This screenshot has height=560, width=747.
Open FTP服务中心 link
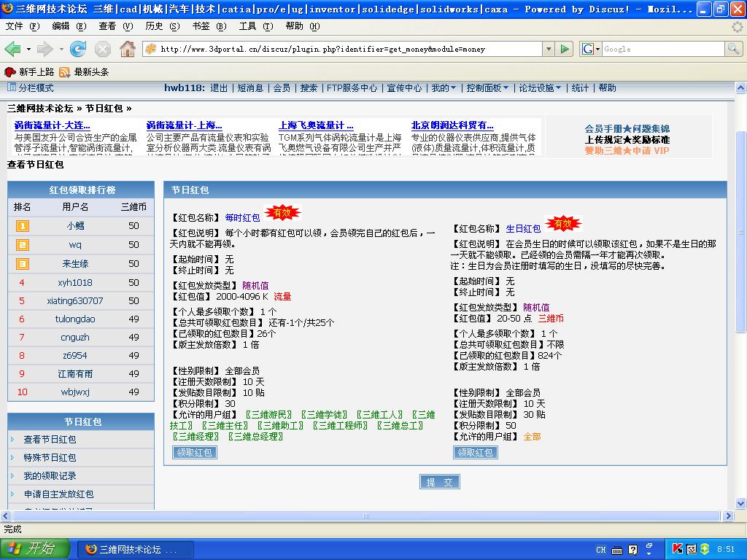pos(352,87)
